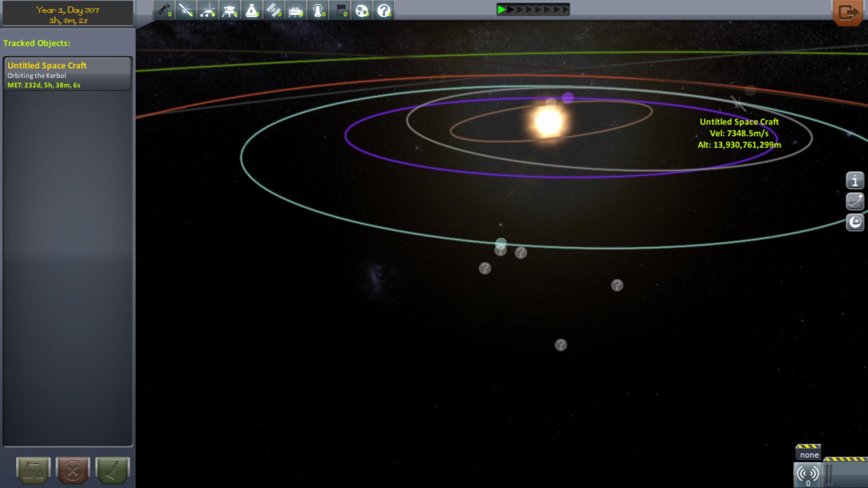This screenshot has height=488, width=868.
Task: Toggle the surface base filter
Action: (296, 10)
